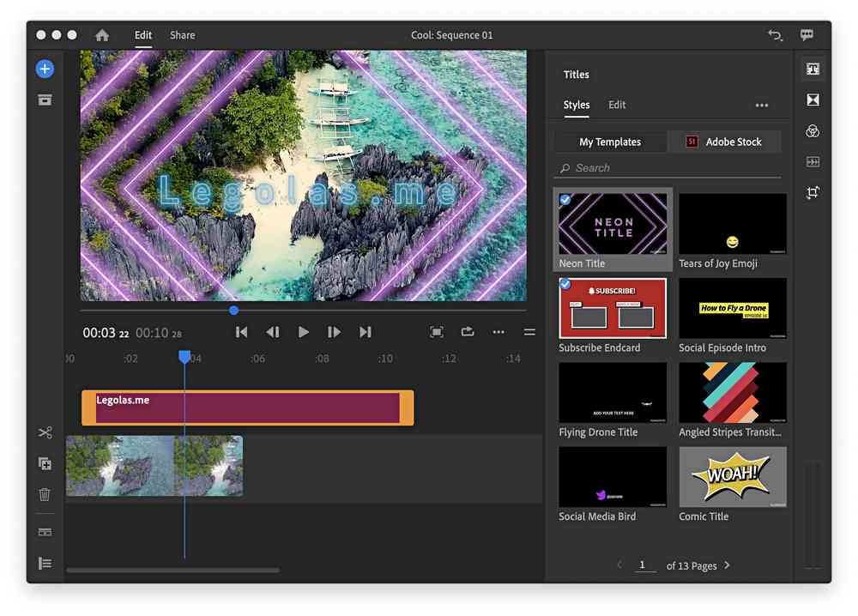Open the Project Assets archive icon
Screen dimensions: 858x616
tap(45, 100)
